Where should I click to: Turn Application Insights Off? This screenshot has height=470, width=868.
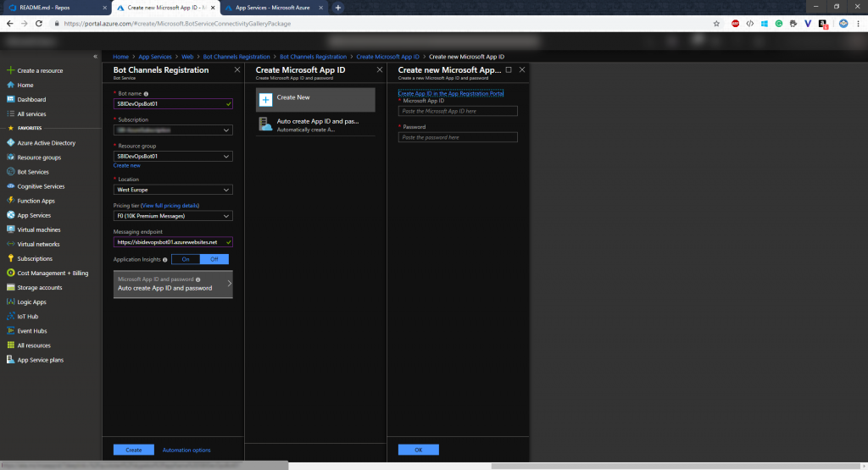coord(214,259)
